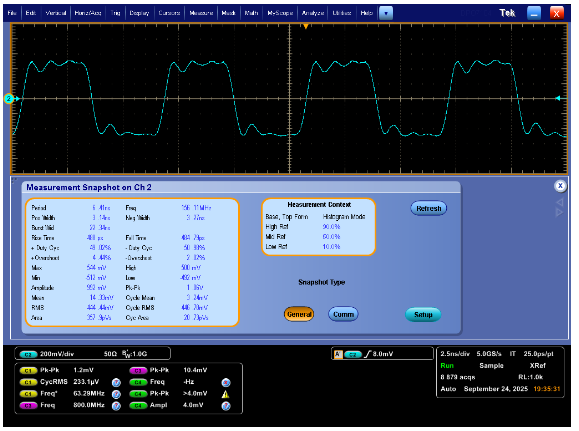Screen dimensions: 579x431
Task: Open the Analyze menu
Action: coord(312,13)
